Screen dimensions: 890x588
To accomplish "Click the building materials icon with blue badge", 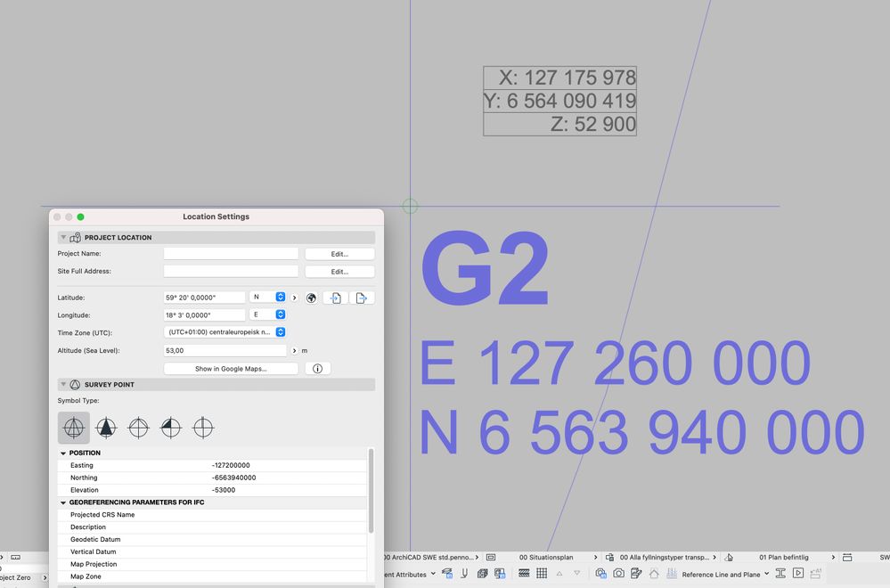I will click(500, 574).
